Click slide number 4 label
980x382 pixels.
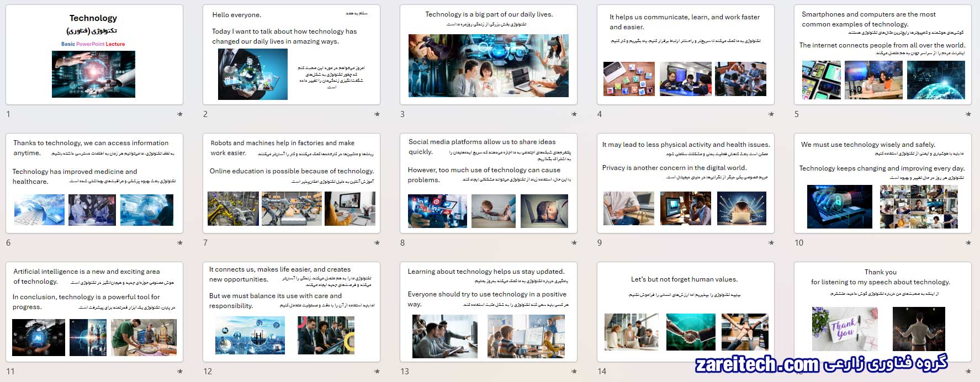[600, 114]
